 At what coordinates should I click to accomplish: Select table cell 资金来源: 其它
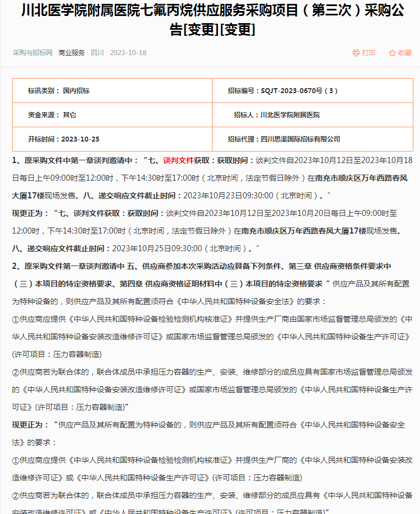pos(112,115)
